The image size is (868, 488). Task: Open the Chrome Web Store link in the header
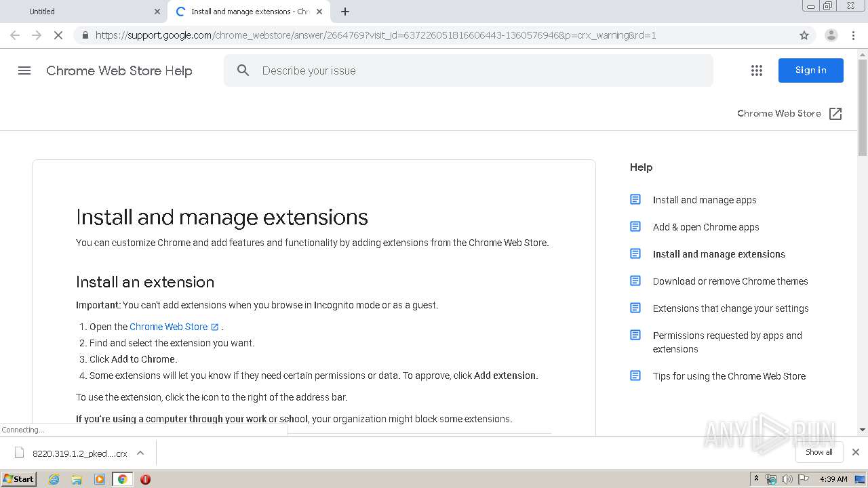(x=779, y=114)
